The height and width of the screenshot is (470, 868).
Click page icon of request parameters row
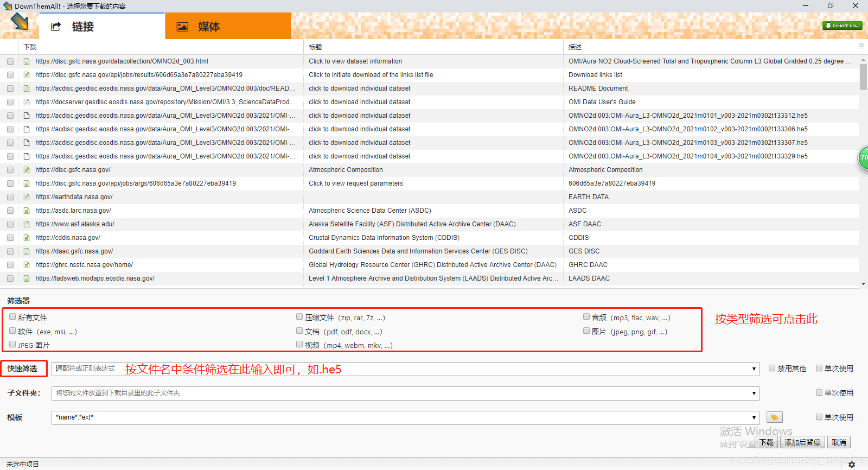tap(27, 183)
